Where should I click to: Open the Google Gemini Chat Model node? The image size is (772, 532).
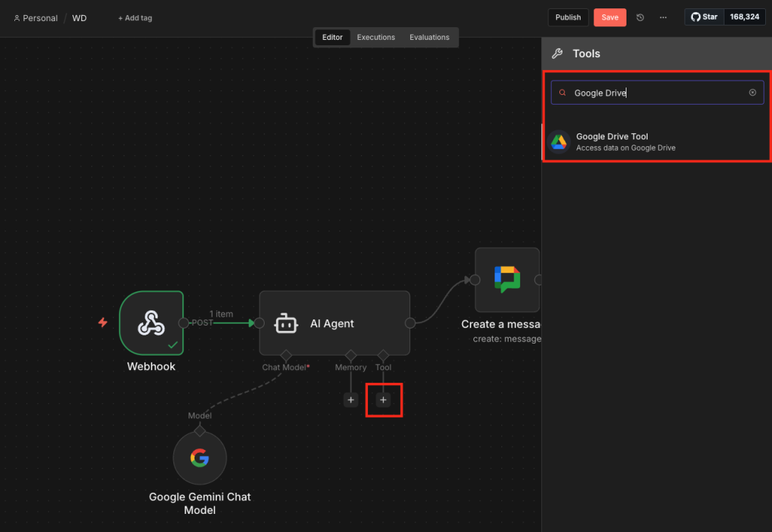tap(199, 457)
